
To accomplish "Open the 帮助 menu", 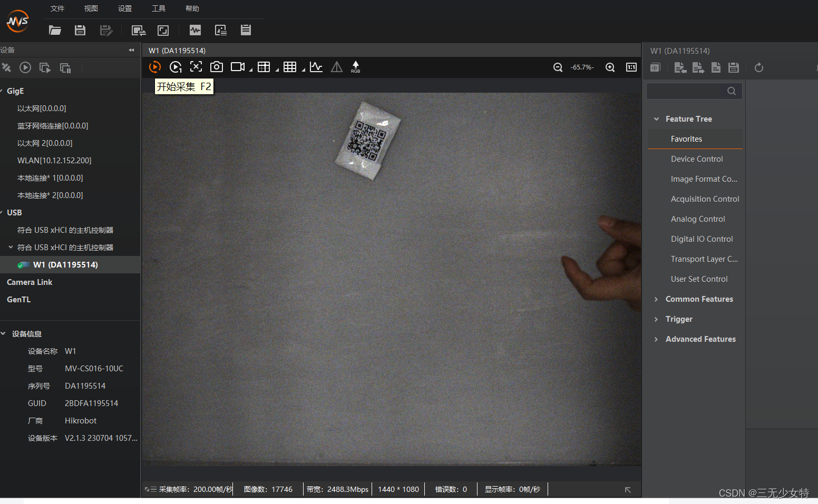I will (192, 8).
